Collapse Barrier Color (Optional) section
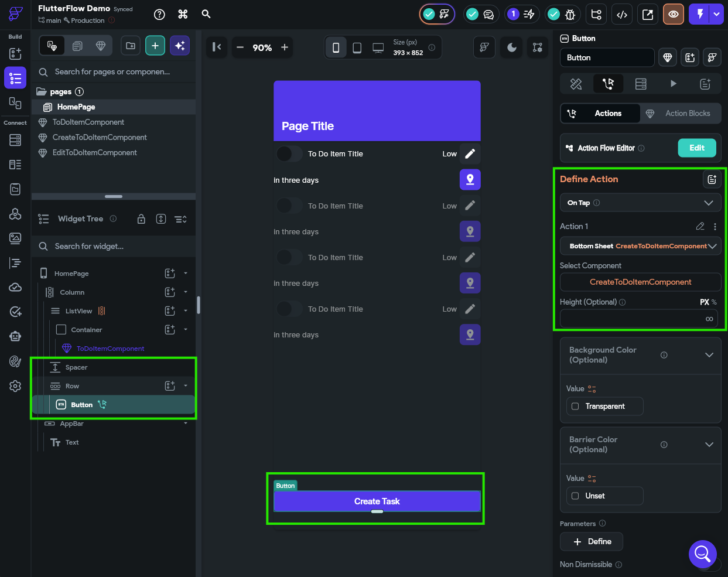This screenshot has width=728, height=577. click(709, 445)
